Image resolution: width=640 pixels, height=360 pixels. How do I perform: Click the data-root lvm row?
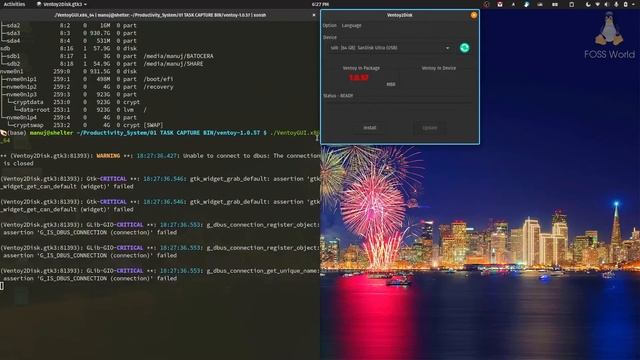point(73,110)
